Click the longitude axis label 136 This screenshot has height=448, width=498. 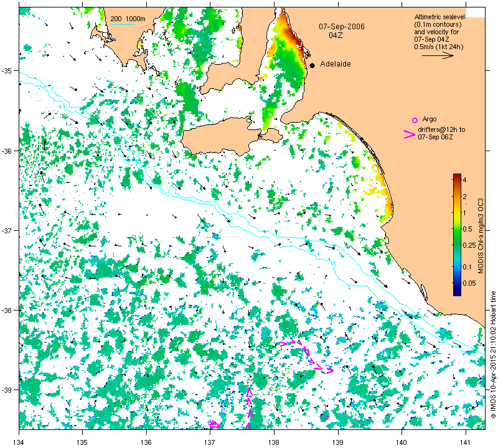(x=146, y=442)
